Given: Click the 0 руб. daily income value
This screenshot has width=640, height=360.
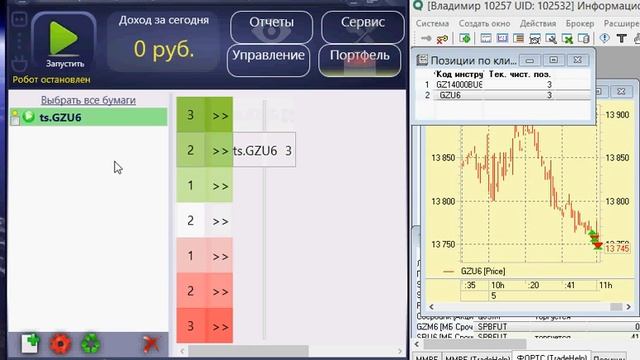Looking at the screenshot, I should click(164, 49).
